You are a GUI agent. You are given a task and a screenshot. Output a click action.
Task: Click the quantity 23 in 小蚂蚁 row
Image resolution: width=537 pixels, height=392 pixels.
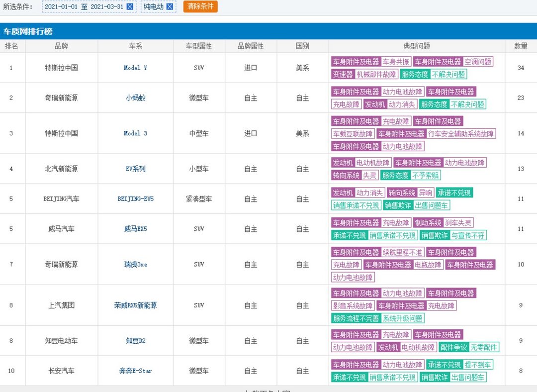pos(521,98)
